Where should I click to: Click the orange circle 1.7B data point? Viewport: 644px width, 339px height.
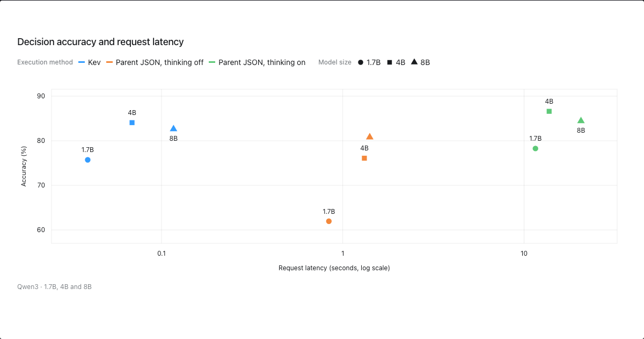329,221
